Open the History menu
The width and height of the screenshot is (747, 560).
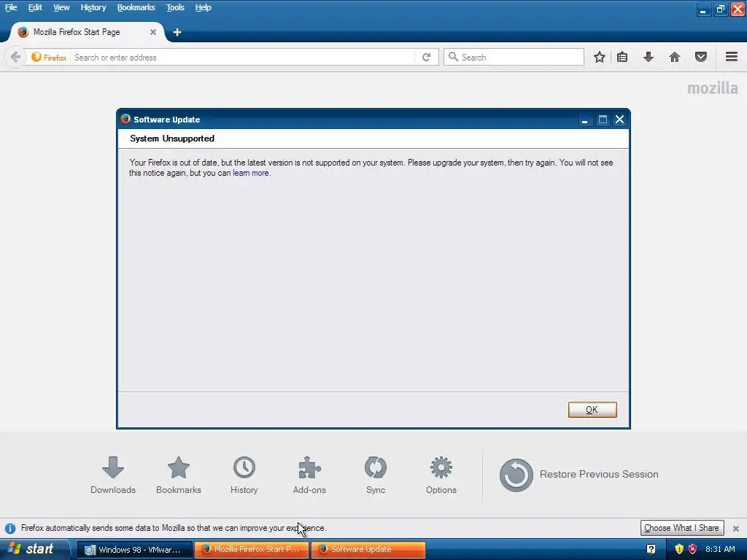click(93, 7)
